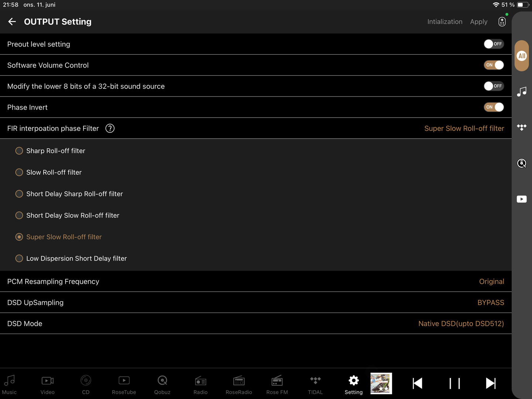The height and width of the screenshot is (399, 532).
Task: Tap the Intialization button
Action: pyautogui.click(x=445, y=22)
